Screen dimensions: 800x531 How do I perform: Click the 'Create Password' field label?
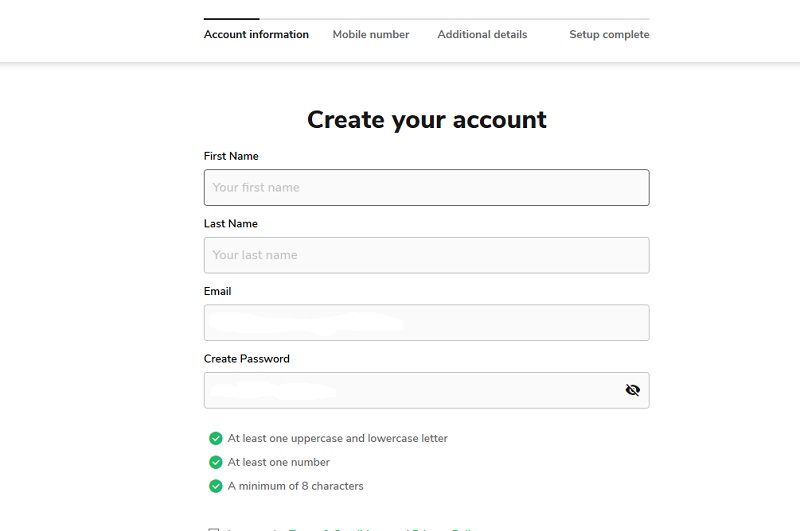[x=247, y=359]
